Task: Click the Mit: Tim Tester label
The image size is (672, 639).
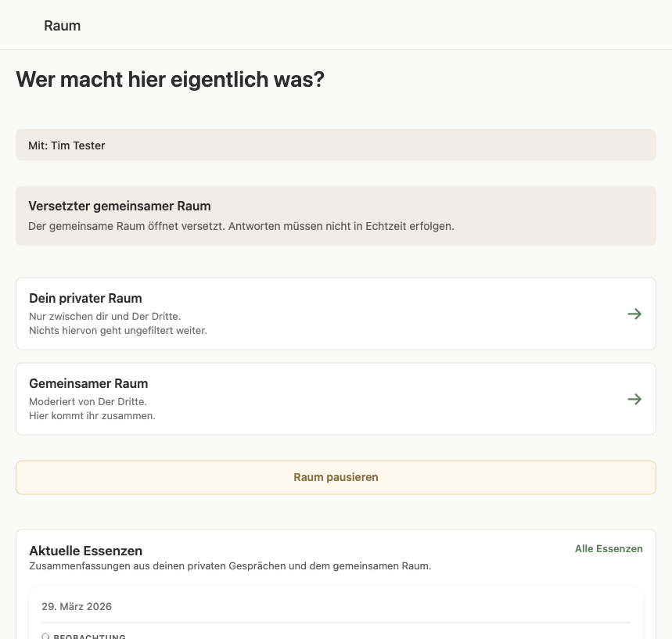Action: click(66, 145)
